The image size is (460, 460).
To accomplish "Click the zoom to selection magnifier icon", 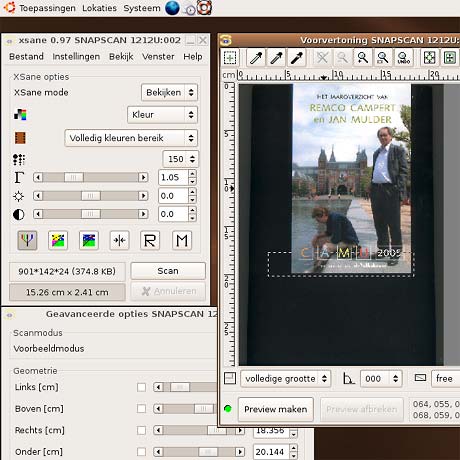I will coord(383,58).
